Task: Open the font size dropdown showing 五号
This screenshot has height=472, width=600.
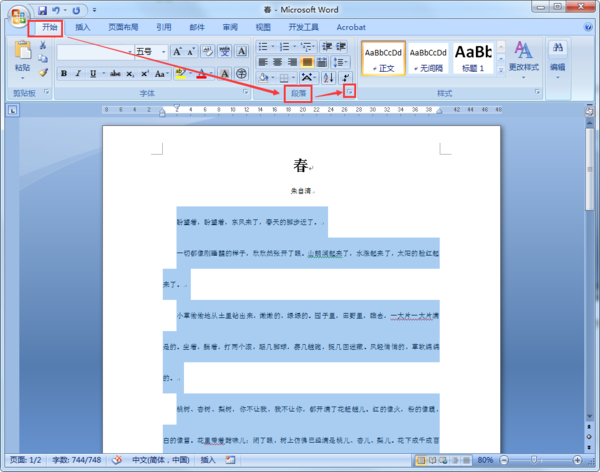Action: tap(151, 51)
